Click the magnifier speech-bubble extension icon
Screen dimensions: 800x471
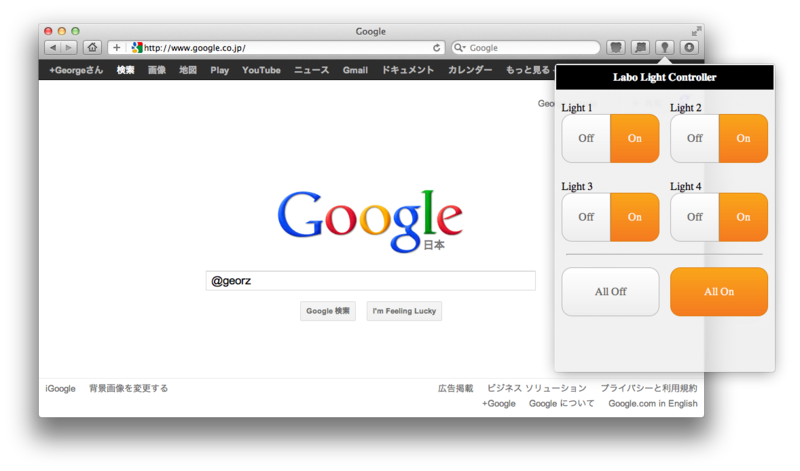coord(640,47)
